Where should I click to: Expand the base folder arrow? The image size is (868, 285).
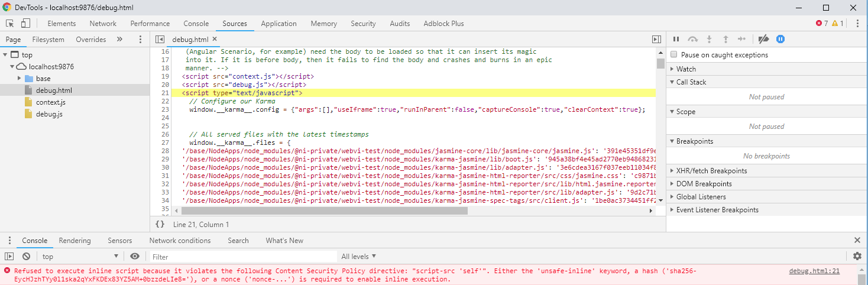pyautogui.click(x=20, y=79)
